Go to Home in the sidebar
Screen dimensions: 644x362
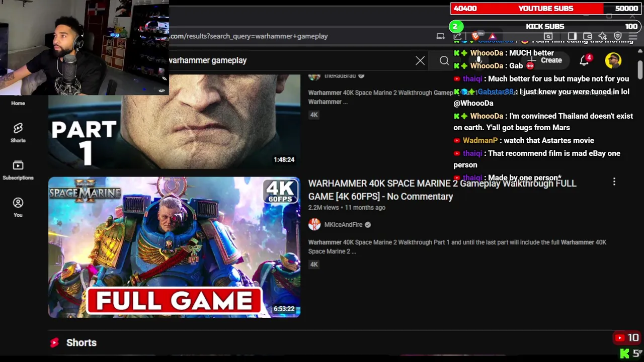pyautogui.click(x=18, y=103)
